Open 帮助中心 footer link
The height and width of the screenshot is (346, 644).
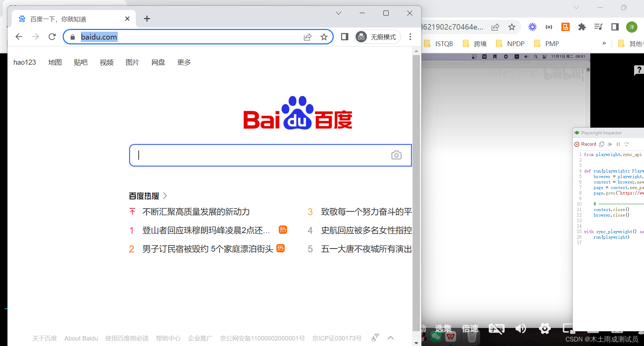[x=168, y=338]
